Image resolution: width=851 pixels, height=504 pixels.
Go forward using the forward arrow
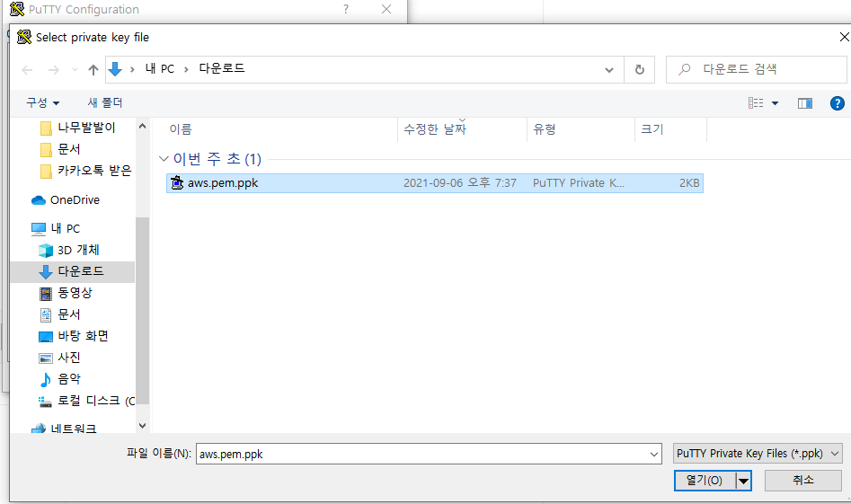point(54,69)
